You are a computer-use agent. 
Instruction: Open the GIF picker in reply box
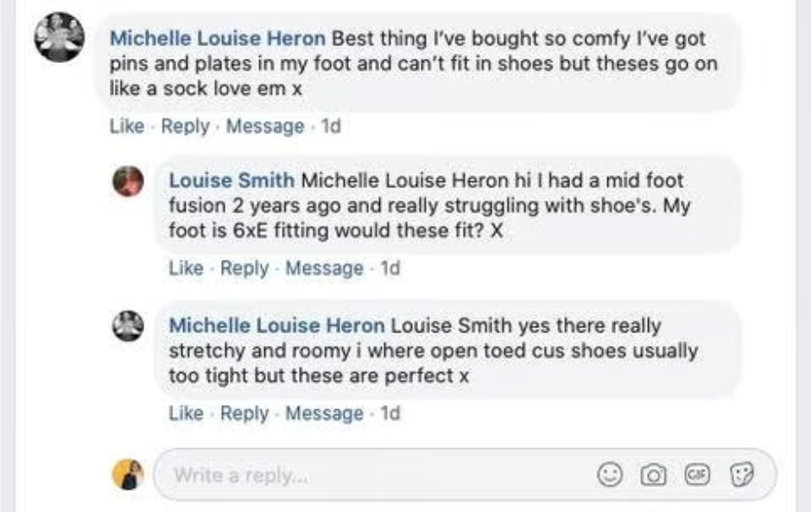tap(696, 475)
